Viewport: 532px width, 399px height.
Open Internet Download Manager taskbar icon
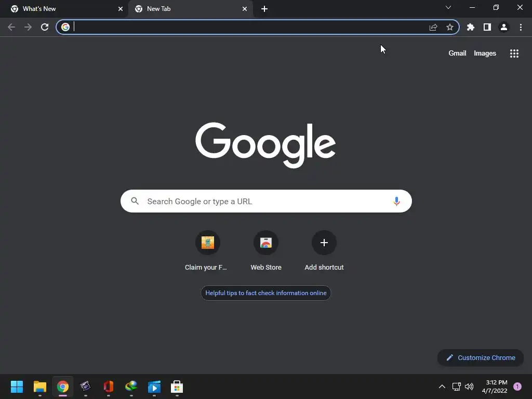[x=131, y=387]
